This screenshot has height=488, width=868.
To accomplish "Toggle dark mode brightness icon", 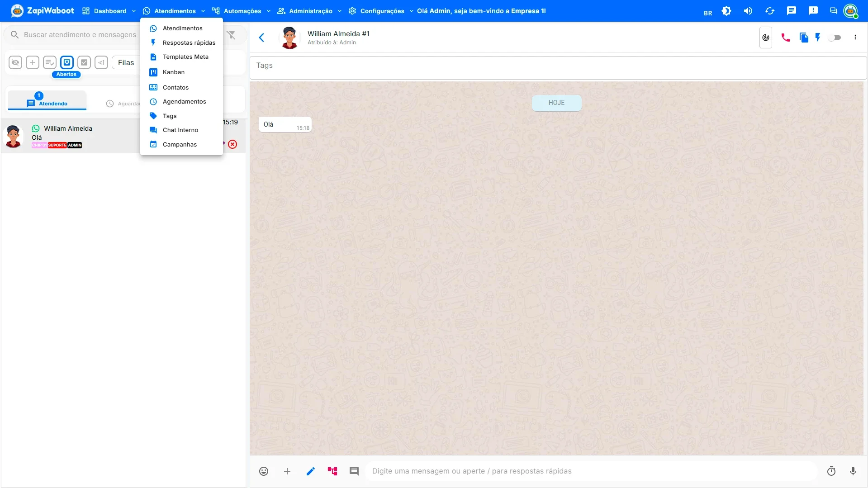I will [x=726, y=11].
